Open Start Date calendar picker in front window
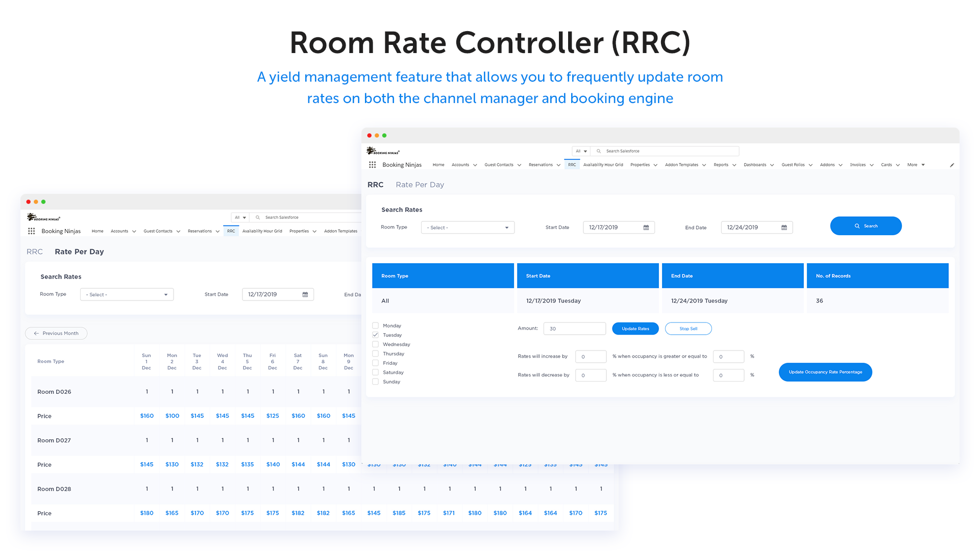Image resolution: width=980 pixels, height=551 pixels. [646, 228]
